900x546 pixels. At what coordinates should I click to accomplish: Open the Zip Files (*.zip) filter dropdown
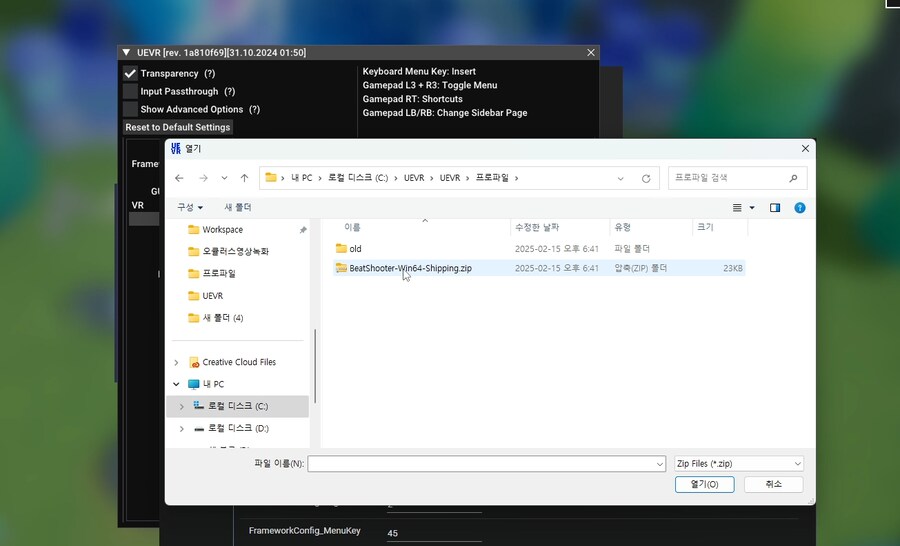click(x=739, y=464)
